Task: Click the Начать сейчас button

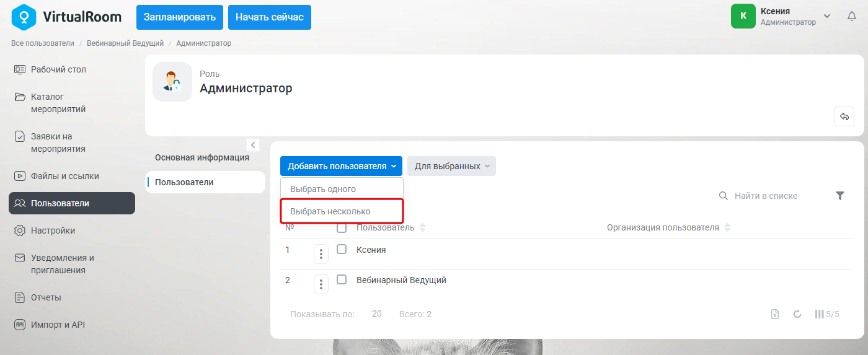Action: tap(270, 17)
